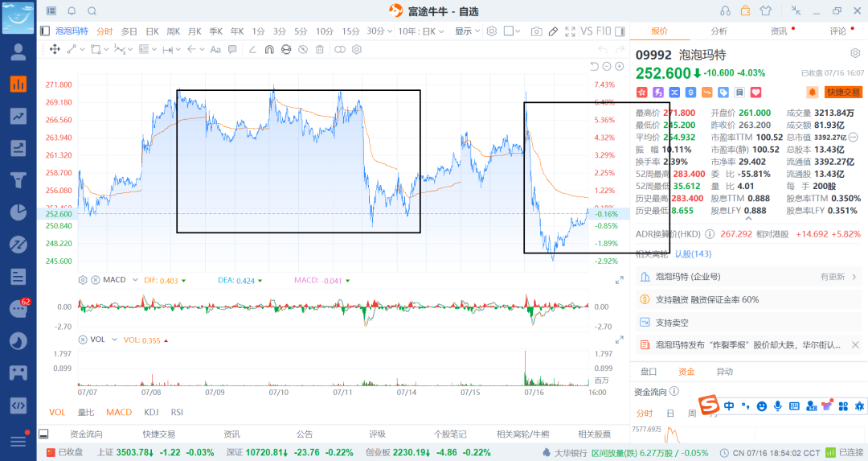The height and width of the screenshot is (461, 868).
Task: Open the 显示 display dropdown
Action: click(x=467, y=31)
